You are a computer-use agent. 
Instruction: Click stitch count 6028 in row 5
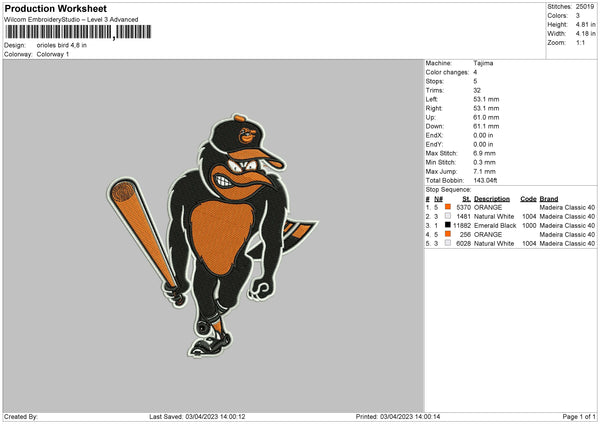click(x=463, y=244)
